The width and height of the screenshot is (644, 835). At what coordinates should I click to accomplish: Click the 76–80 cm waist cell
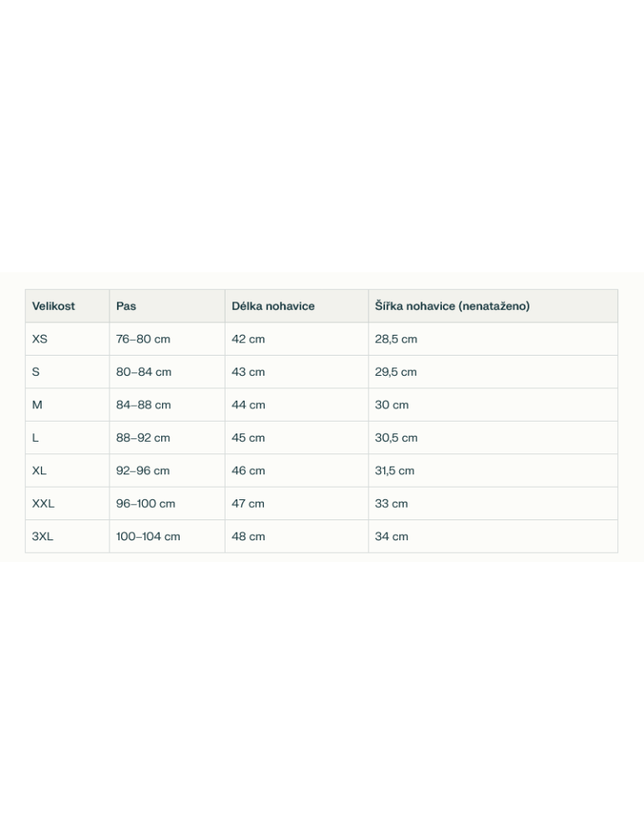pyautogui.click(x=143, y=339)
